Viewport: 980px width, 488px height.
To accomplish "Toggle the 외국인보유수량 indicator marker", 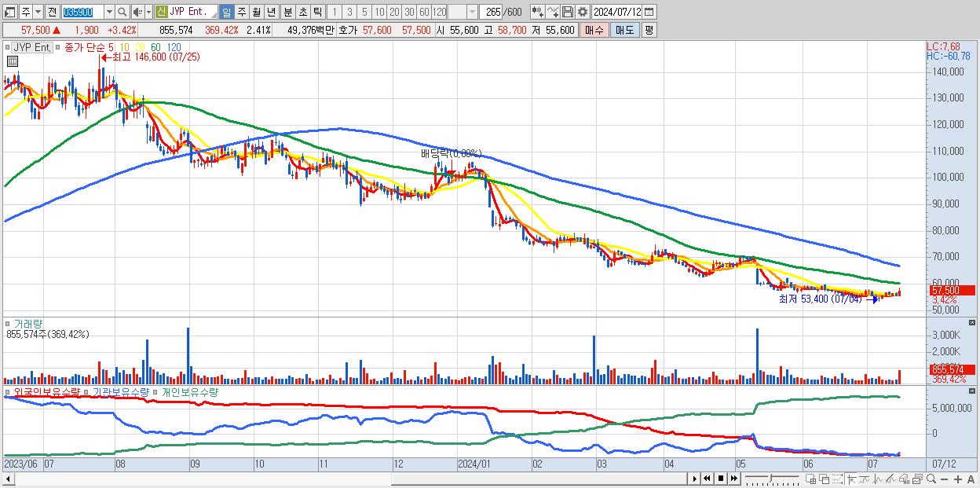I will (x=9, y=391).
